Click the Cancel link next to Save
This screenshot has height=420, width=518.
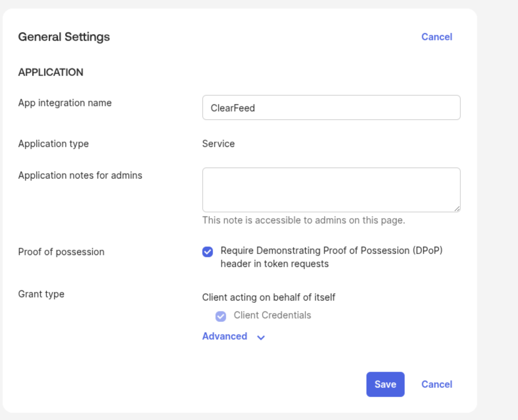[x=436, y=384]
